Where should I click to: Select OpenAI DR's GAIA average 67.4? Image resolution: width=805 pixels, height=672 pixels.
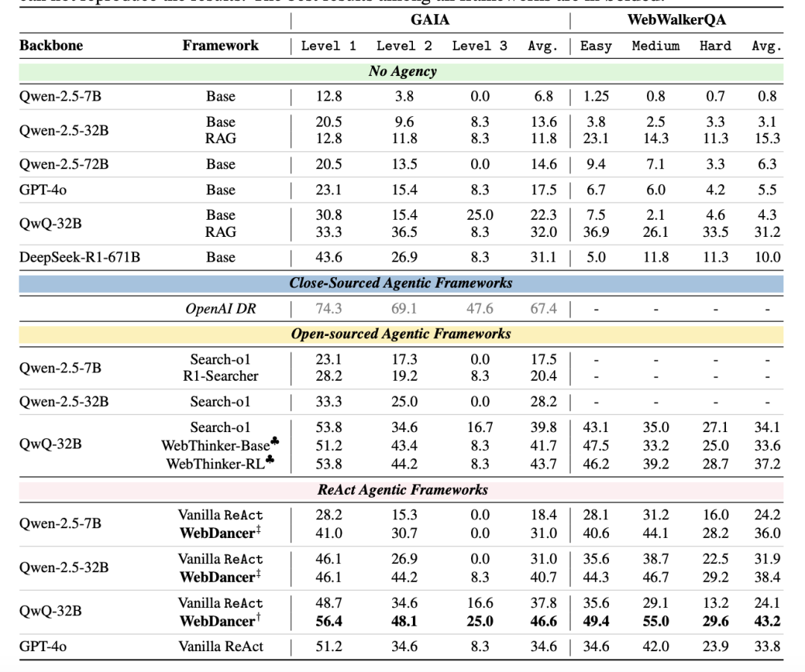coord(543,309)
